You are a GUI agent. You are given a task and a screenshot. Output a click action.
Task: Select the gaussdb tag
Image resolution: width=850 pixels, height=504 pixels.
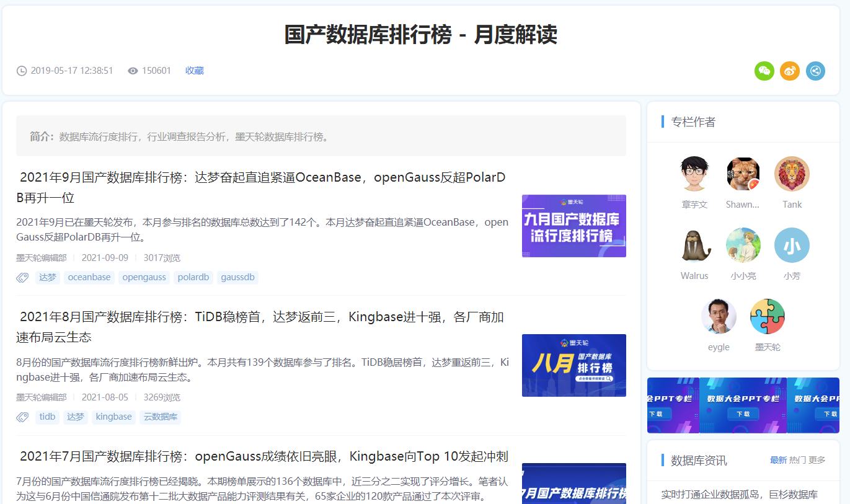[237, 277]
